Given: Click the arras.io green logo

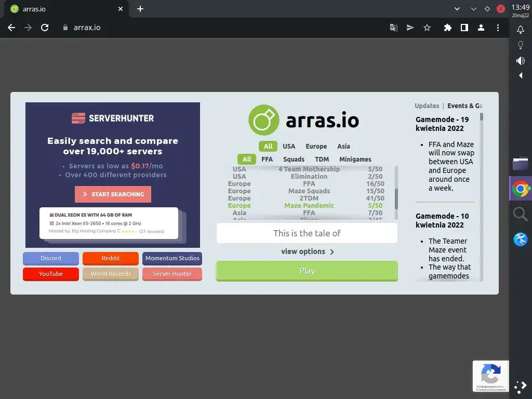Looking at the screenshot, I should click(264, 120).
